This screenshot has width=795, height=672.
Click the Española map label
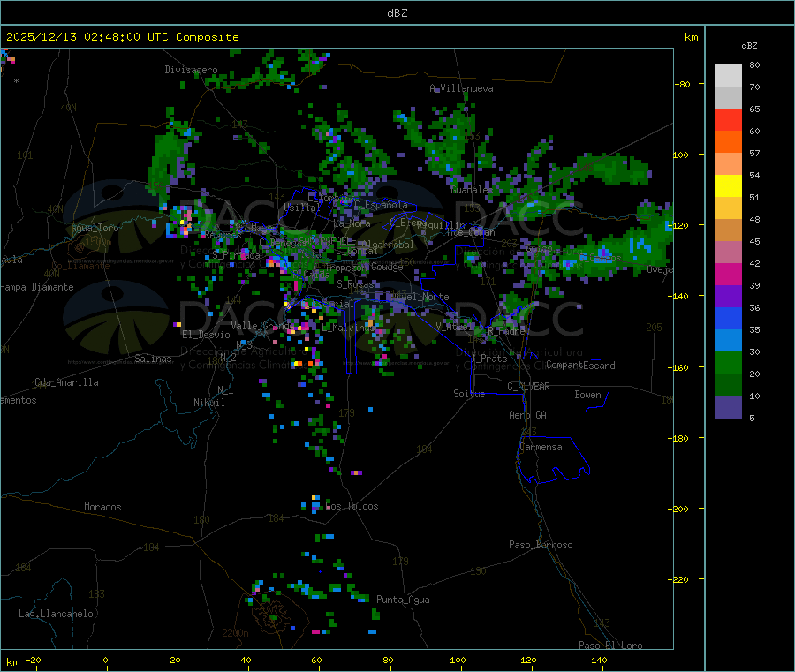[386, 205]
